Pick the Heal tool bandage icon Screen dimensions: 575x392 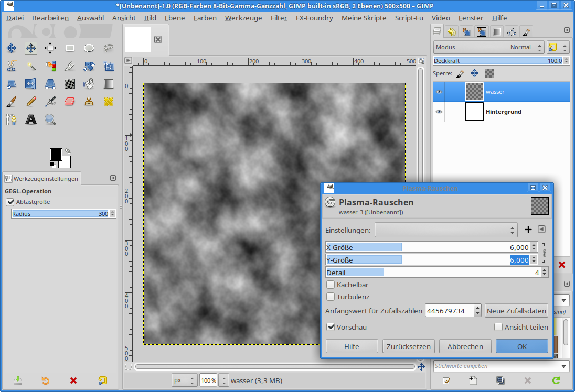click(x=109, y=101)
